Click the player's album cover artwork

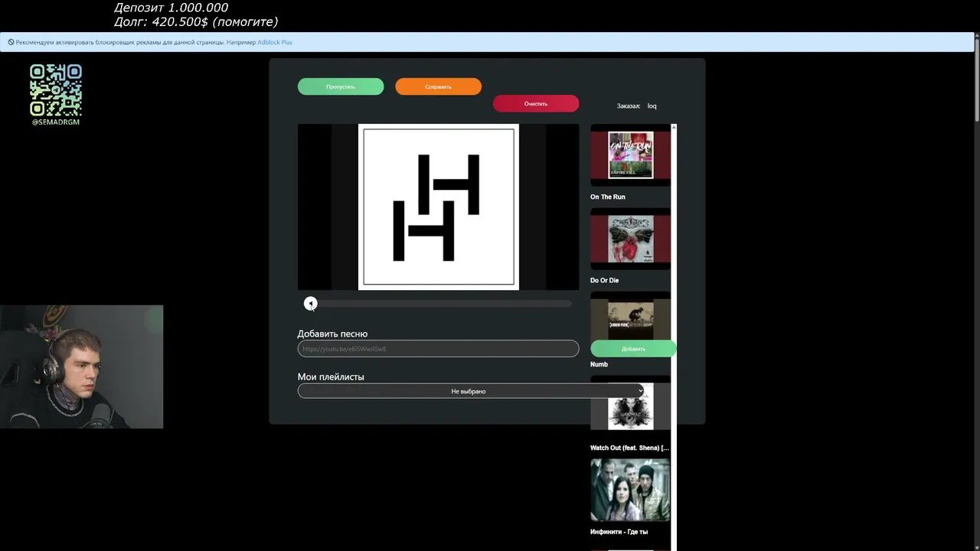coord(439,207)
